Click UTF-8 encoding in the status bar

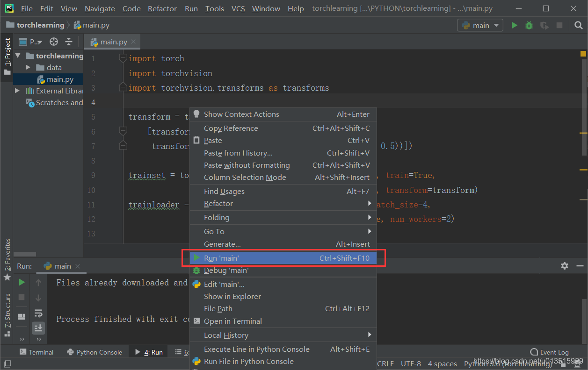coord(410,363)
